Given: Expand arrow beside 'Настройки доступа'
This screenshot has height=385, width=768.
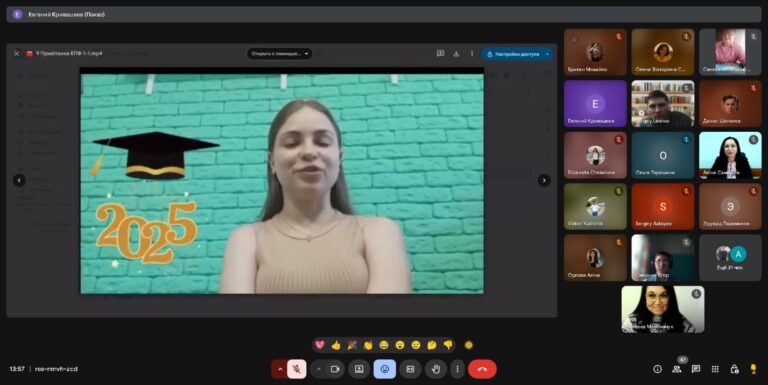Looking at the screenshot, I should (x=547, y=54).
